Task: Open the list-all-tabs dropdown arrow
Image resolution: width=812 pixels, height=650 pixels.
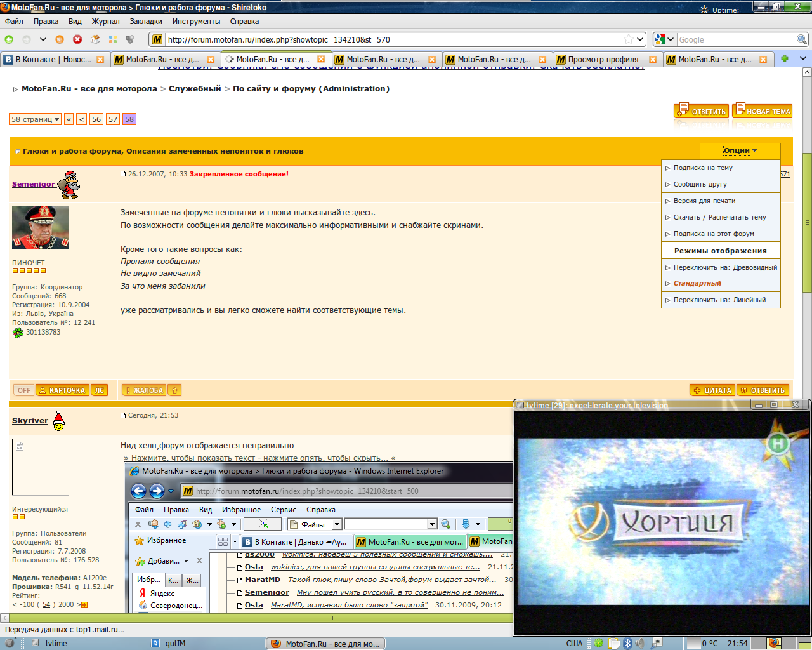Action: point(802,58)
